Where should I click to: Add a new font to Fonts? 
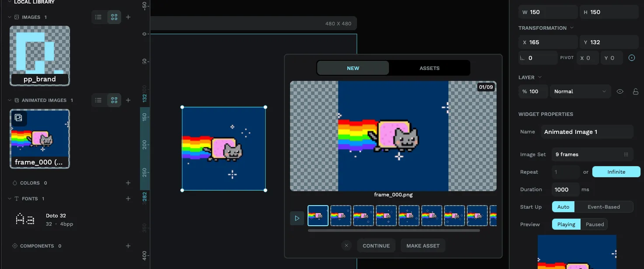coord(128,199)
